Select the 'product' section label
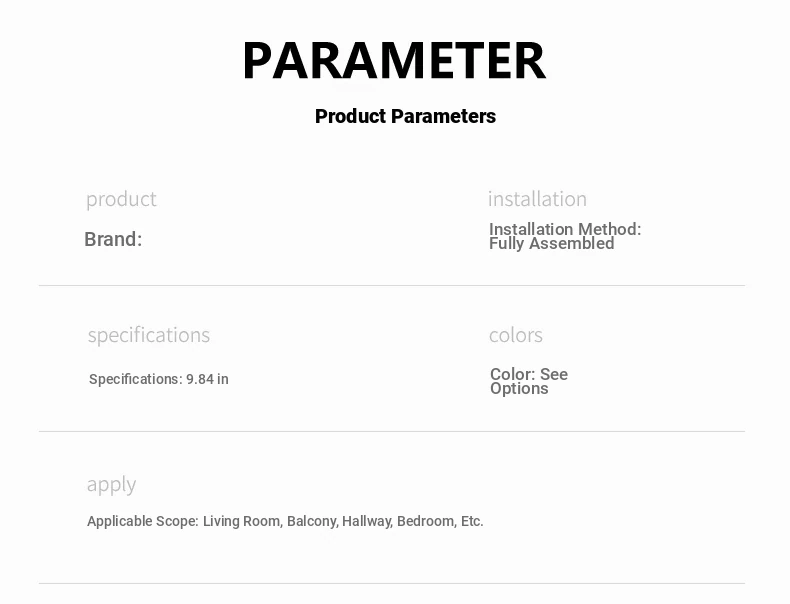Image resolution: width=790 pixels, height=604 pixels. coord(121,199)
